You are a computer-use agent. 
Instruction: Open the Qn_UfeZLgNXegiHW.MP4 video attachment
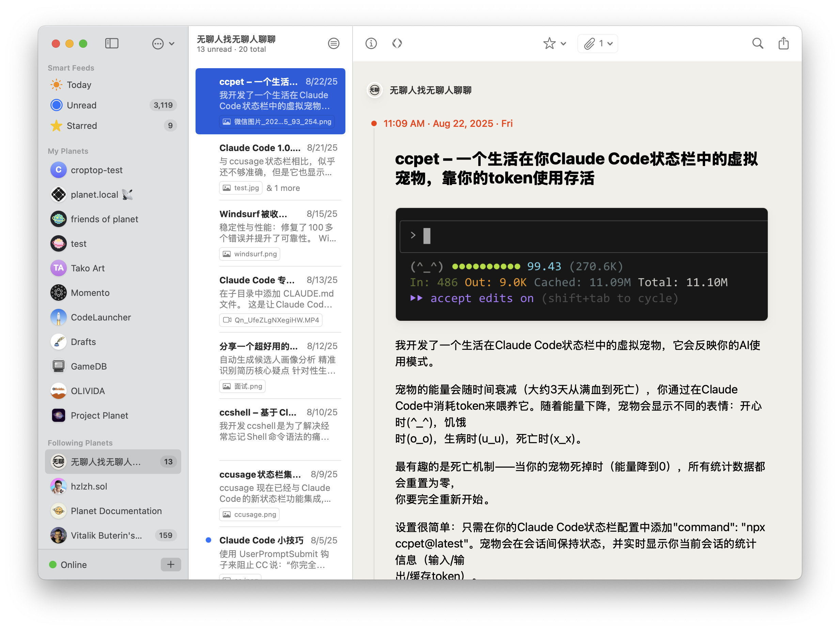click(271, 320)
